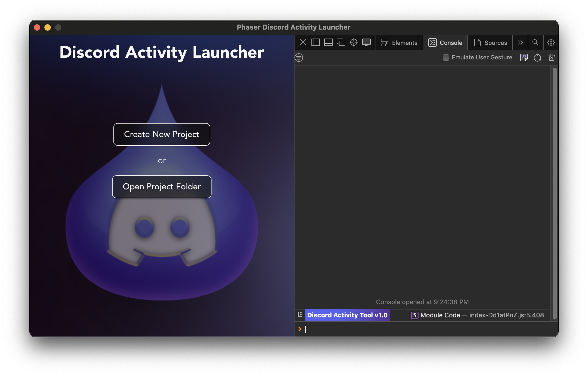Open inspector settings gear
This screenshot has height=376, width=588.
tap(551, 43)
